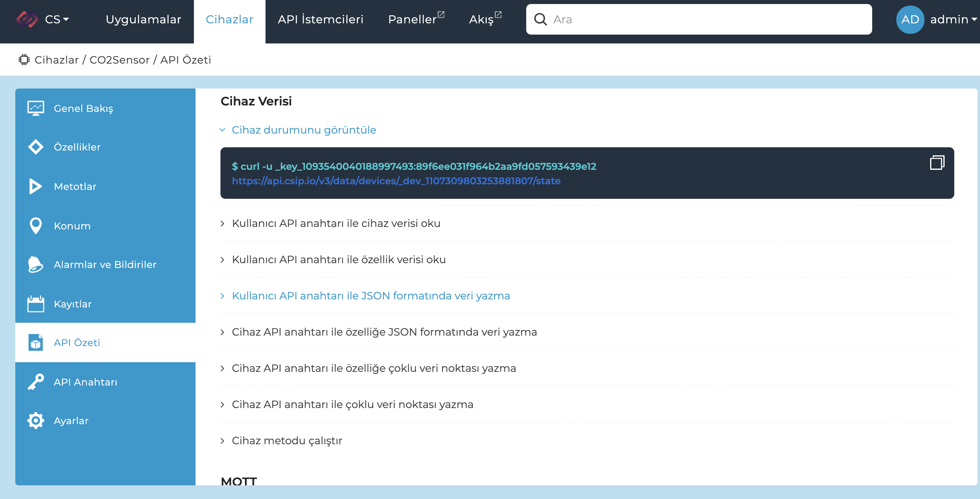Click the api.csip.io device state URL
Screen dimensions: 980x499
coord(396,181)
